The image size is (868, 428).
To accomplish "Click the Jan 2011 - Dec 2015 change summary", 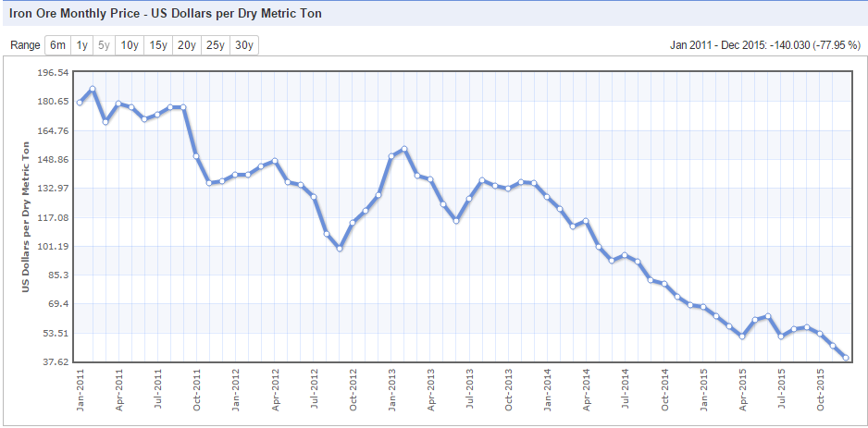I will click(x=765, y=45).
